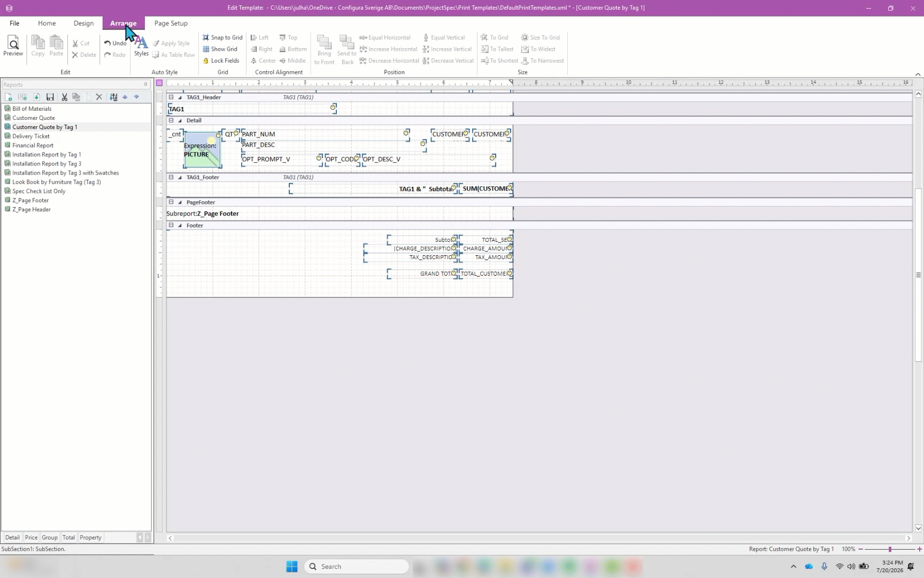This screenshot has width=924, height=578.
Task: Click Size To Grid
Action: click(x=541, y=37)
